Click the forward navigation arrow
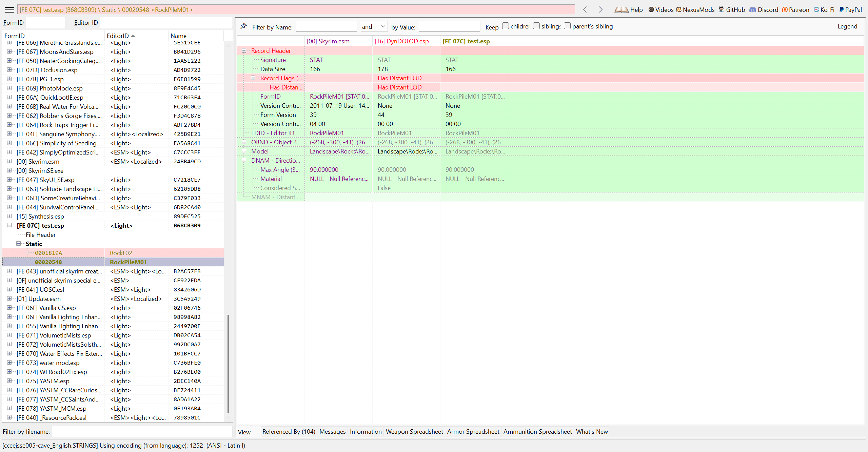868x452 pixels. pos(600,9)
